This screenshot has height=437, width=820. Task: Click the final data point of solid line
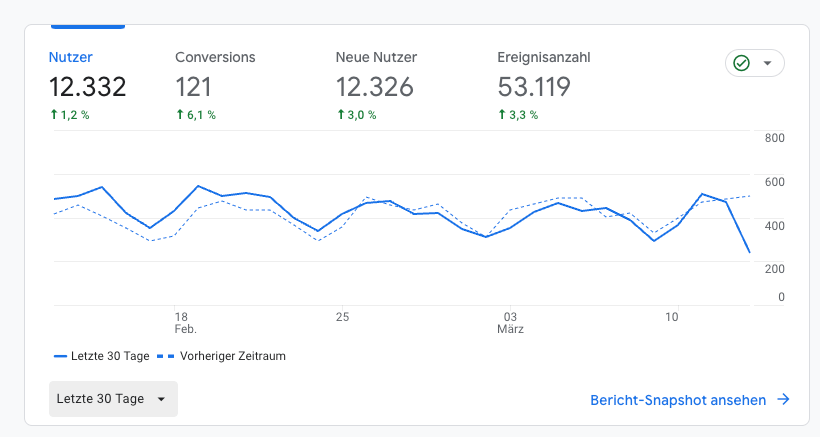[749, 252]
